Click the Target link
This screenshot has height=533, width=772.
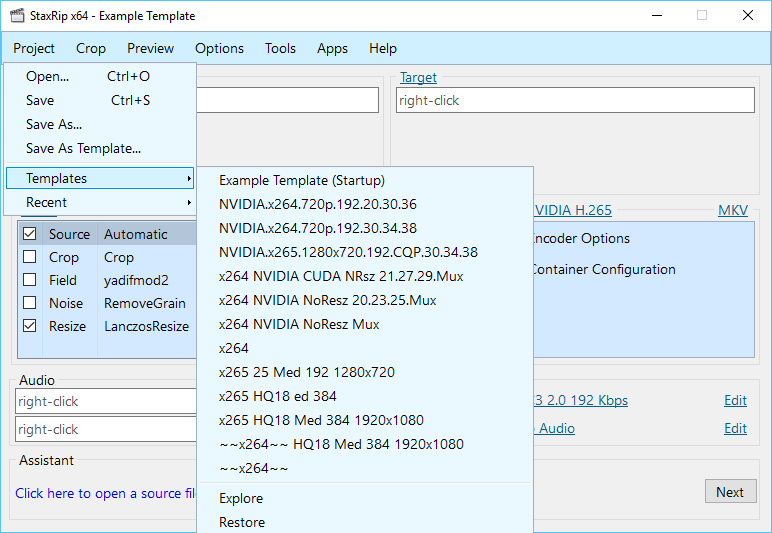pyautogui.click(x=418, y=77)
